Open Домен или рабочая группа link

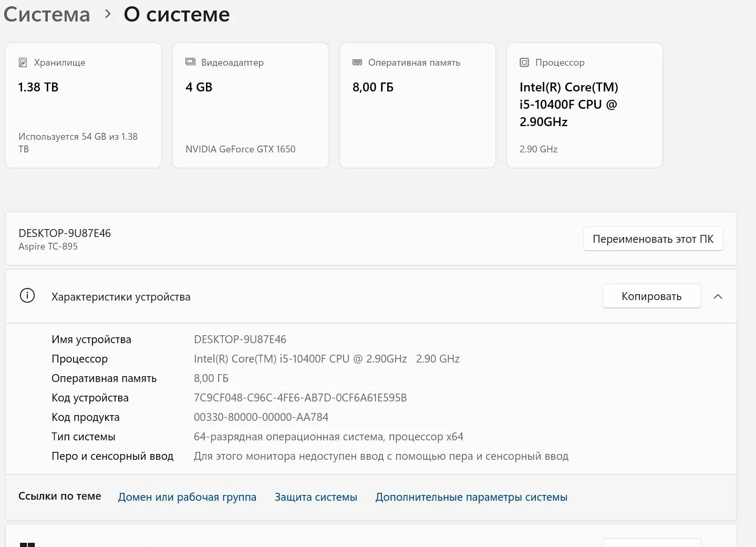click(x=187, y=497)
